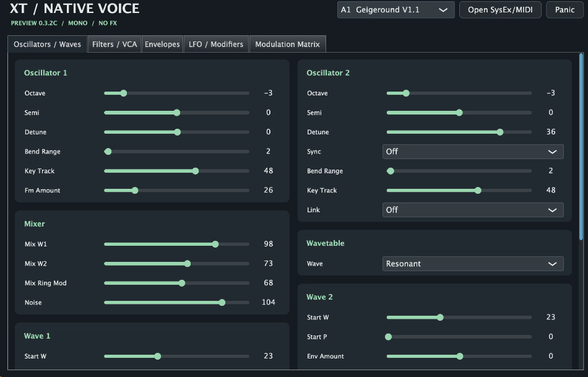Image resolution: width=588 pixels, height=377 pixels.
Task: Click the Oscillator 2 Detune slider handle
Action: (500, 132)
